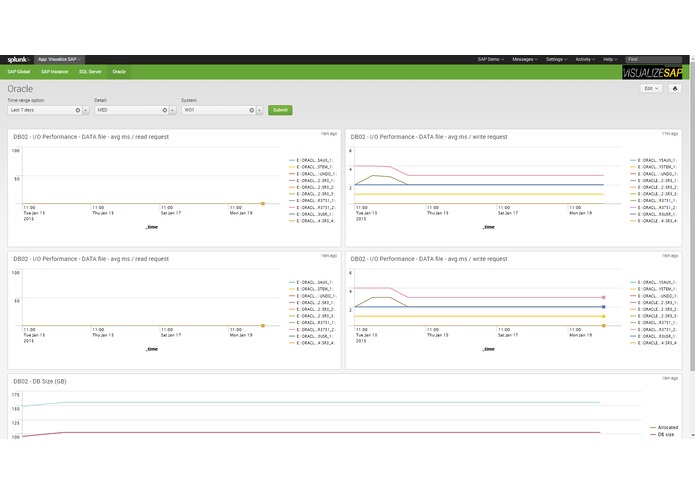Click orange end marker in upper read chart
Image resolution: width=695 pixels, height=494 pixels.
(x=263, y=204)
